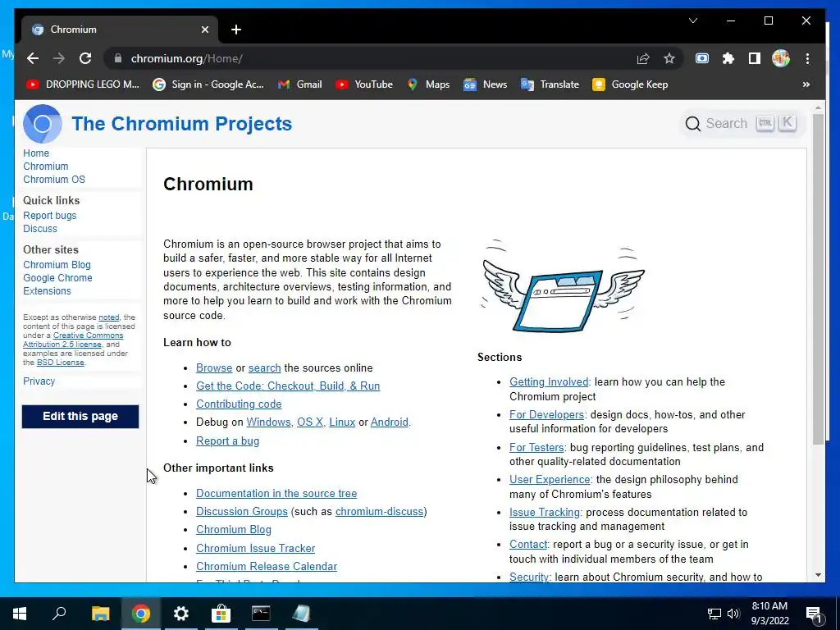Open Microsoft Store from the taskbar
Viewport: 840px width, 630px height.
(x=221, y=614)
